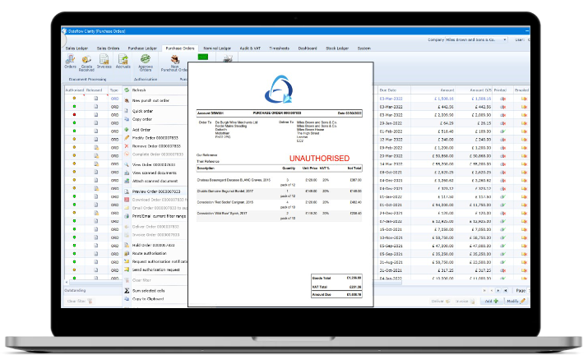Click the Modify button with pencil icon
Screen dimensions: 588x364
pos(516,301)
